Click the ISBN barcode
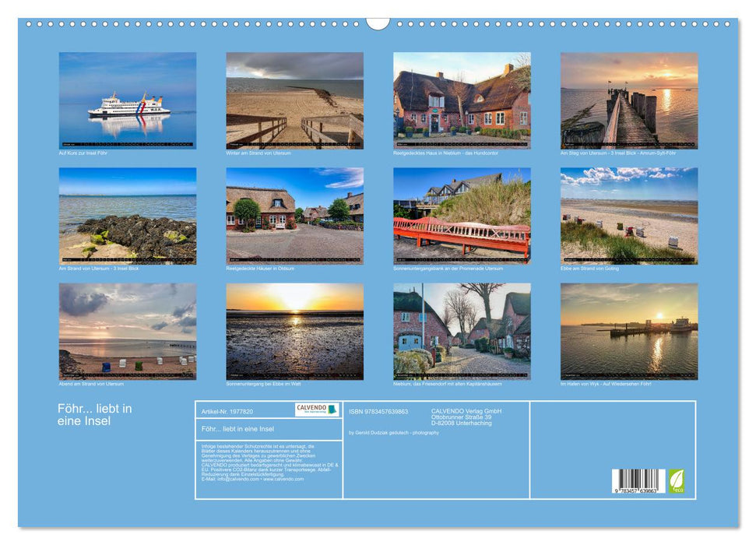756x545 pixels. [638, 480]
